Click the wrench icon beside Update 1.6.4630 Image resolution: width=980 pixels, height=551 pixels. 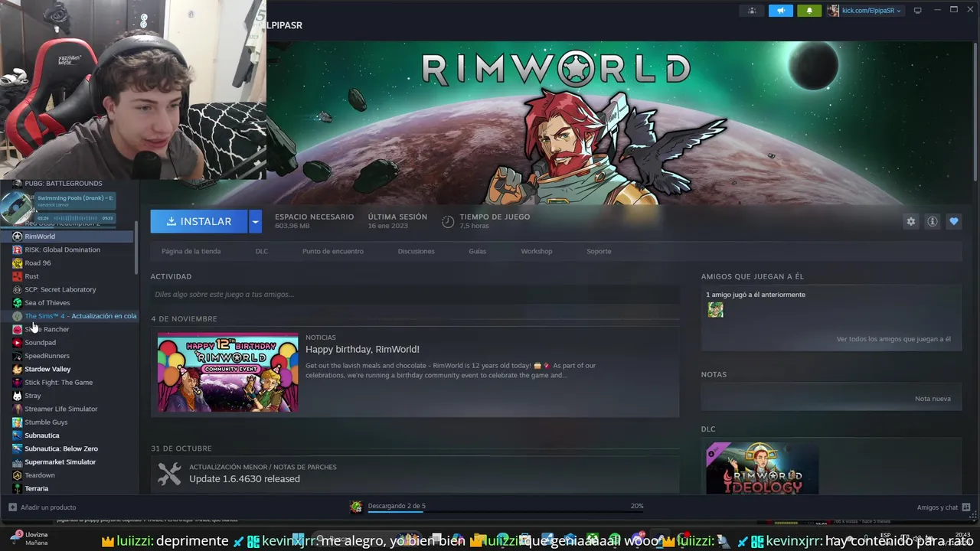pos(169,474)
